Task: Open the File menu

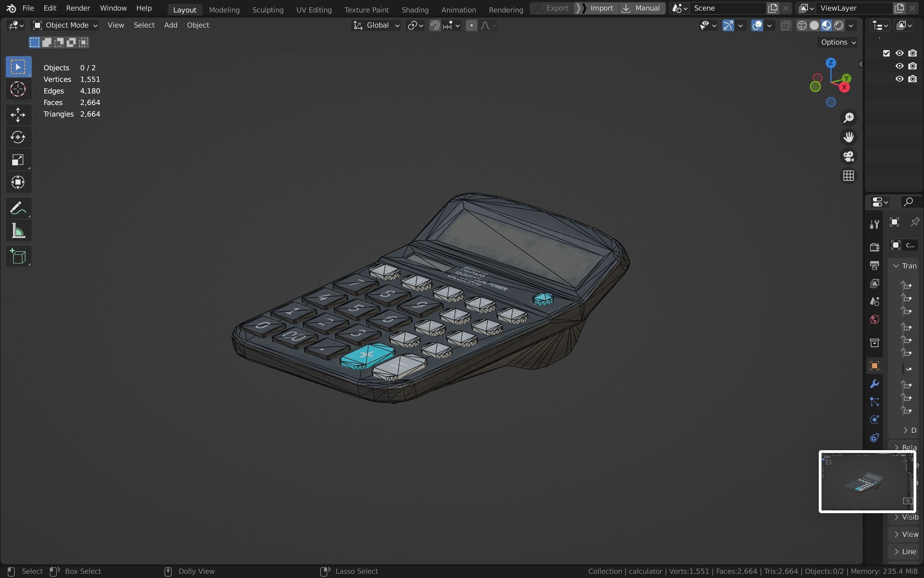Action: [x=28, y=8]
